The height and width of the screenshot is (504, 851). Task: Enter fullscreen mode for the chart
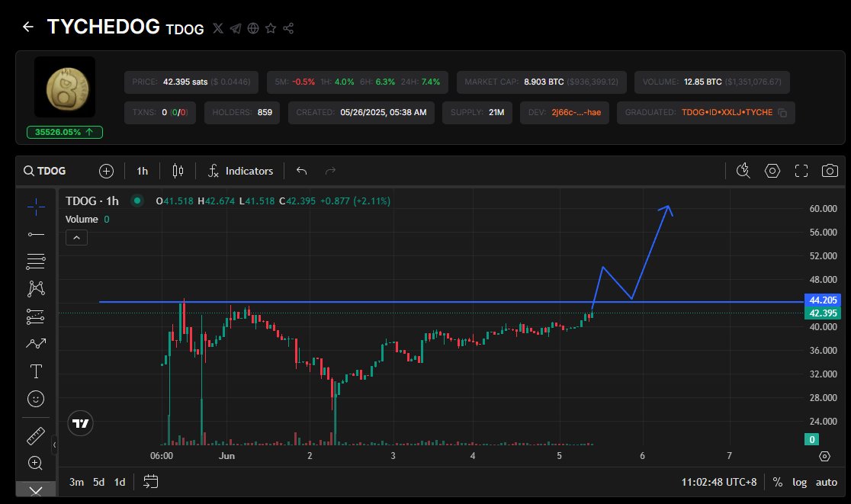click(x=801, y=171)
